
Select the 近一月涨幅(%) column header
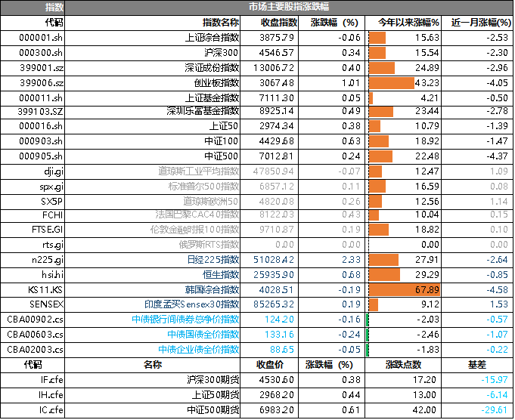pyautogui.click(x=481, y=23)
